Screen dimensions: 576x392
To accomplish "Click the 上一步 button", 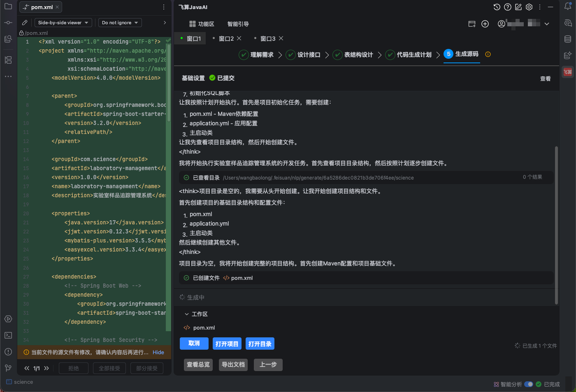I will tap(268, 365).
